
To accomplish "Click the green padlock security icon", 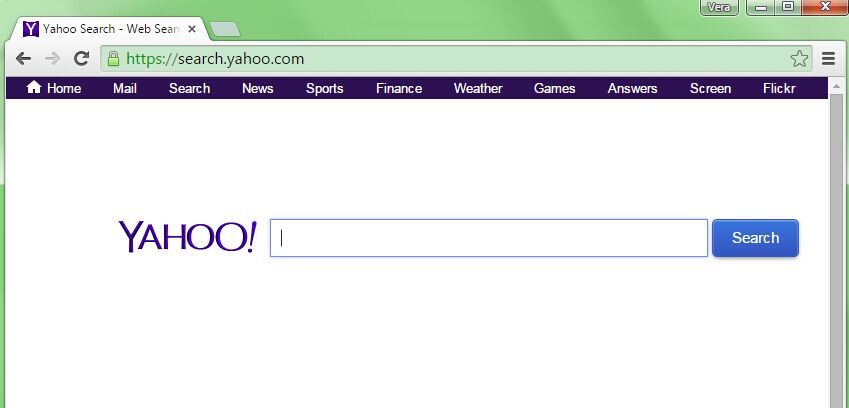I will tap(113, 58).
